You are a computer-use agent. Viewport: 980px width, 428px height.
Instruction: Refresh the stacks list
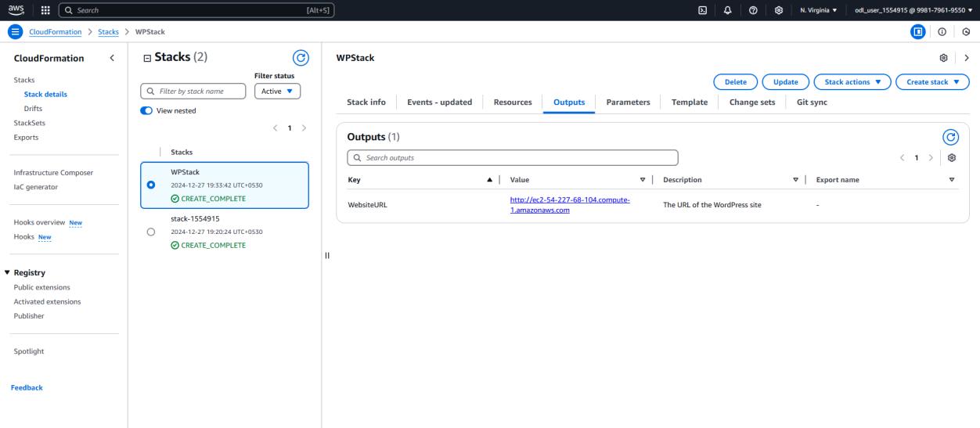coord(300,57)
